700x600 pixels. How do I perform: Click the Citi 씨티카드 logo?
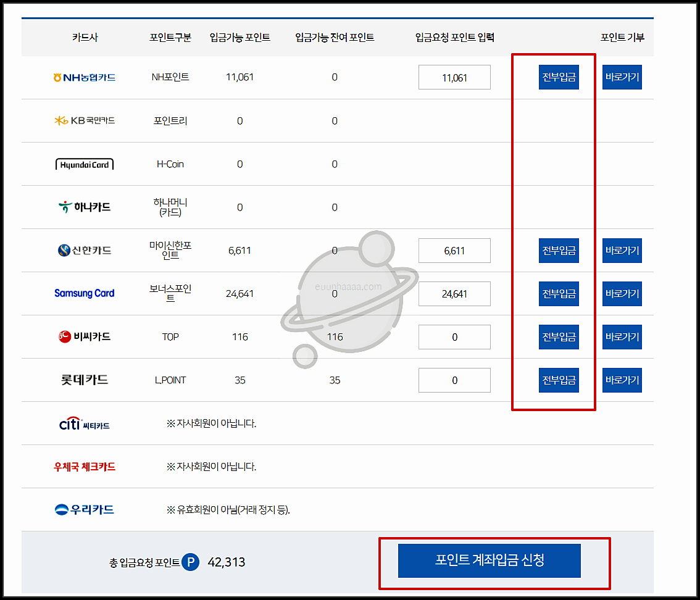click(84, 423)
